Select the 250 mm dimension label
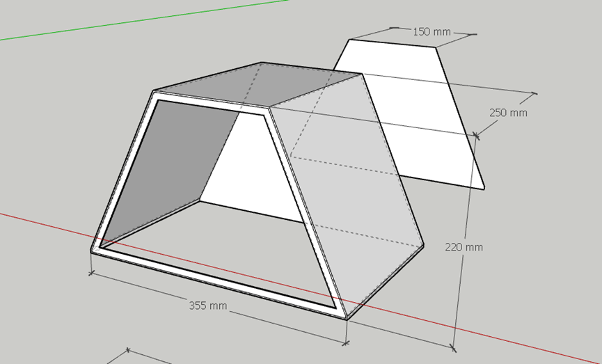This screenshot has width=602, height=364. point(508,113)
